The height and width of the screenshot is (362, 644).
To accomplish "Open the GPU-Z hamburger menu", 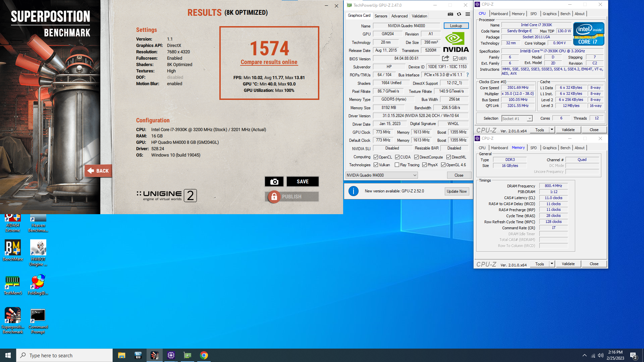I will [x=468, y=14].
